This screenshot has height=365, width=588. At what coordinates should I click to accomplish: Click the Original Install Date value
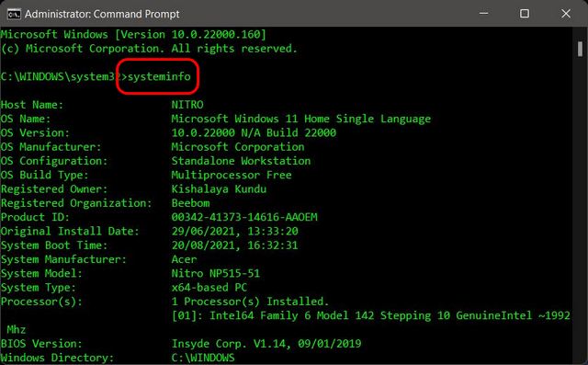click(235, 231)
